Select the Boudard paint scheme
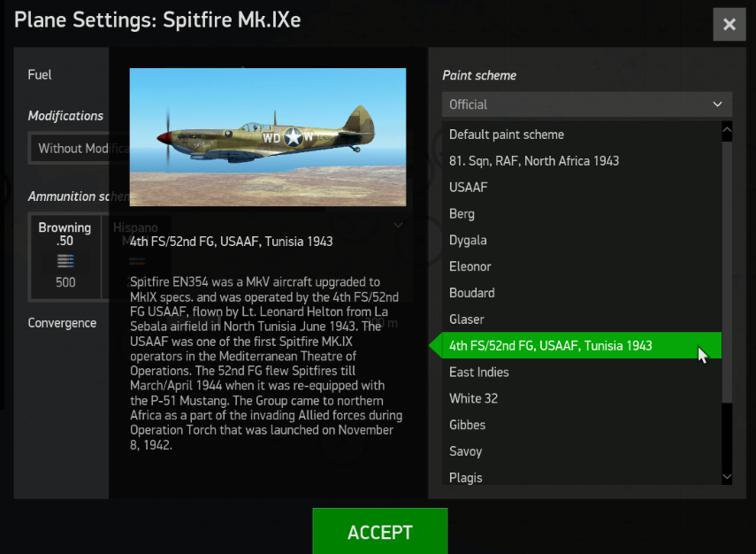The width and height of the screenshot is (756, 554). [x=472, y=293]
